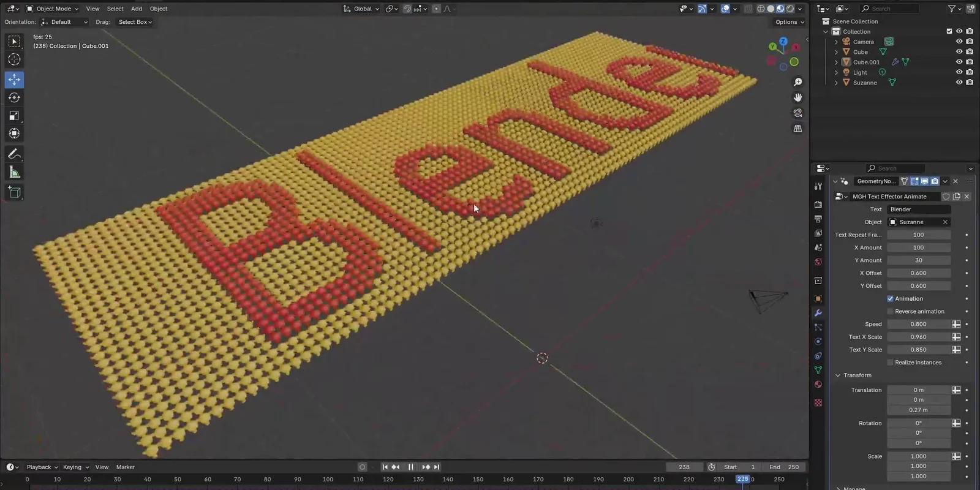Viewport: 980px width, 490px height.
Task: Activate the Rotate tool
Action: pos(14,97)
